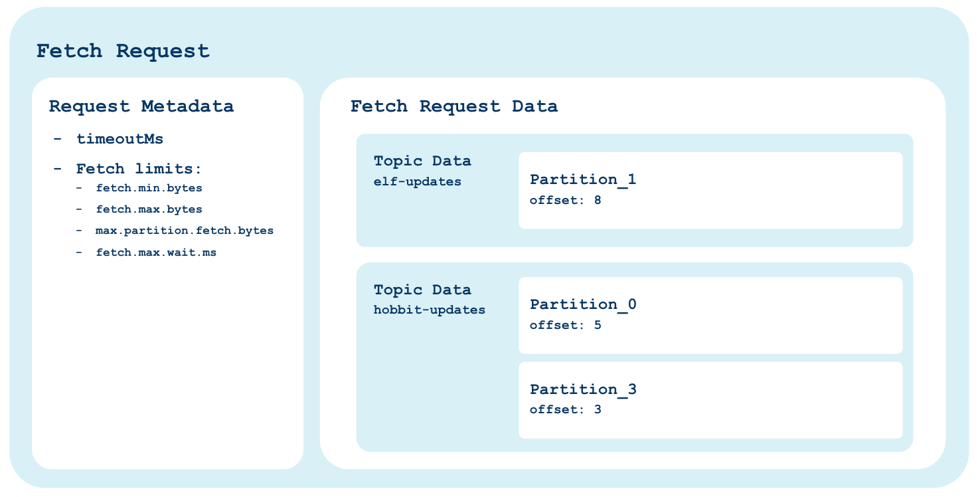980x497 pixels.
Task: Click the elf-updates topic name
Action: [418, 181]
